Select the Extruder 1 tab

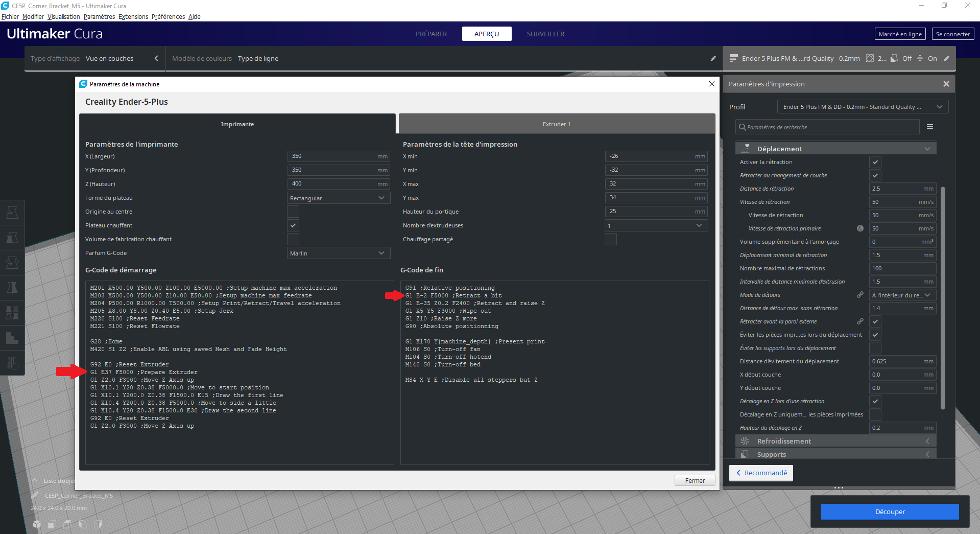[557, 124]
